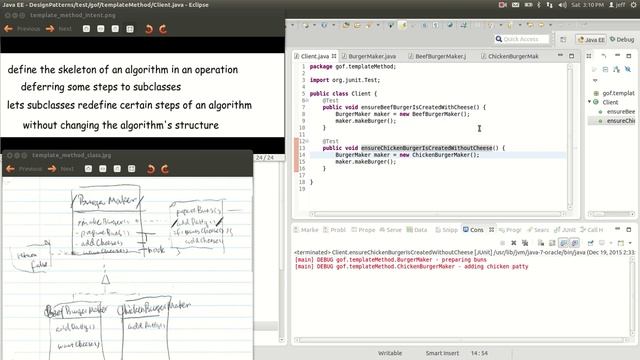Screen dimensions: 640x360
Task: Switch to BurgerMaker.java editor tab
Action: click(x=369, y=56)
